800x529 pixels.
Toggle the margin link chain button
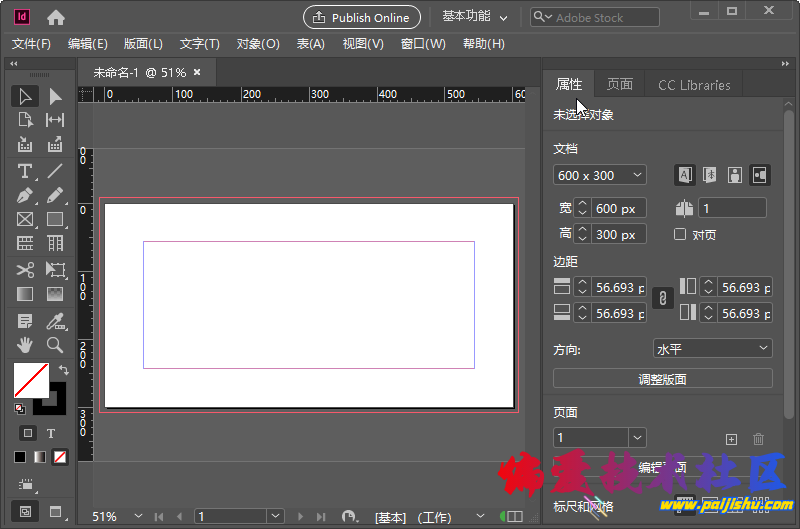pos(661,298)
